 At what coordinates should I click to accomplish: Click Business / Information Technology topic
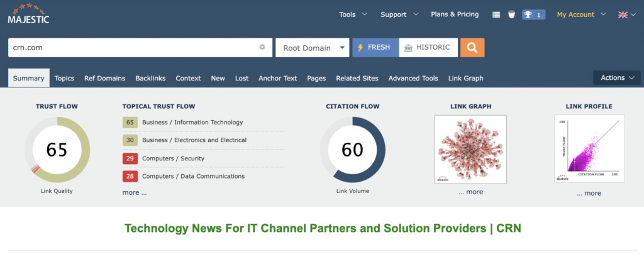(192, 122)
